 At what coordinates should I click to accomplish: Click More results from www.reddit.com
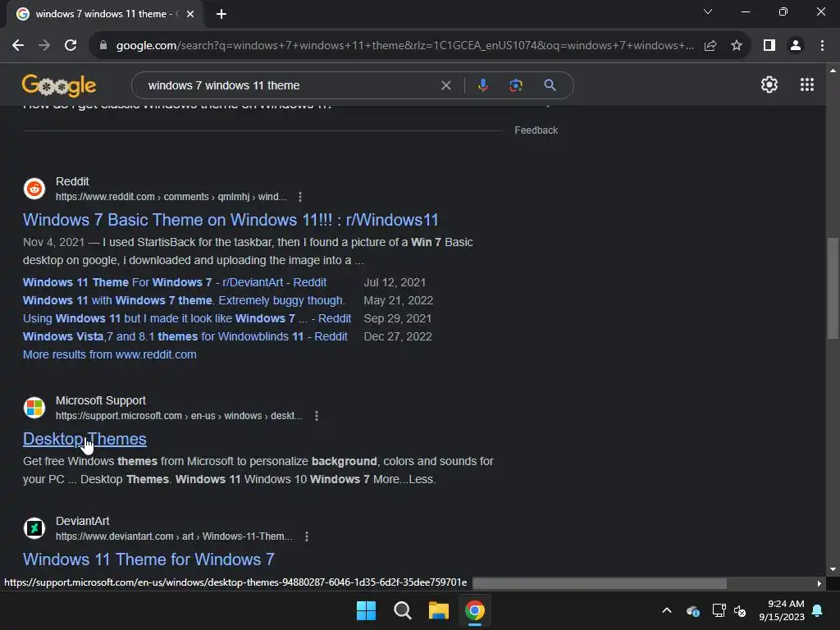[109, 354]
